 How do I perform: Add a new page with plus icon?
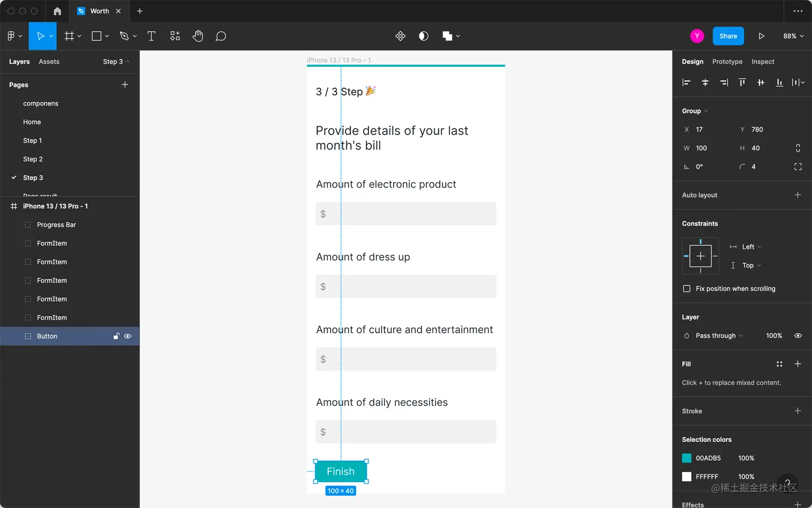tap(125, 84)
